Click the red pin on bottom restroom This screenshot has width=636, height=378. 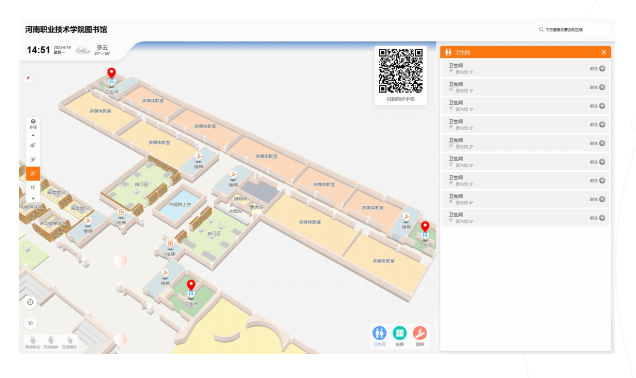tap(191, 285)
